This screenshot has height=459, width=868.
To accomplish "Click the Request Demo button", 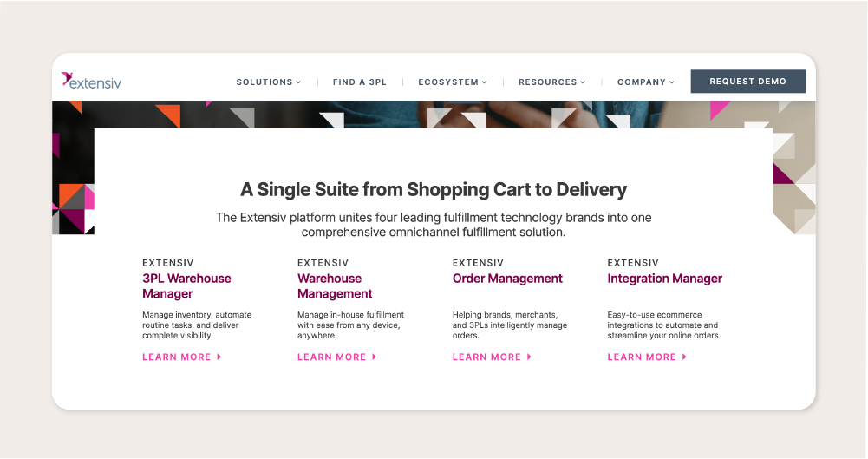I will pyautogui.click(x=748, y=82).
